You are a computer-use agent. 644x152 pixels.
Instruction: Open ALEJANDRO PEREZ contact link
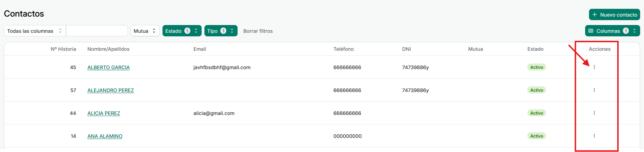(x=110, y=90)
